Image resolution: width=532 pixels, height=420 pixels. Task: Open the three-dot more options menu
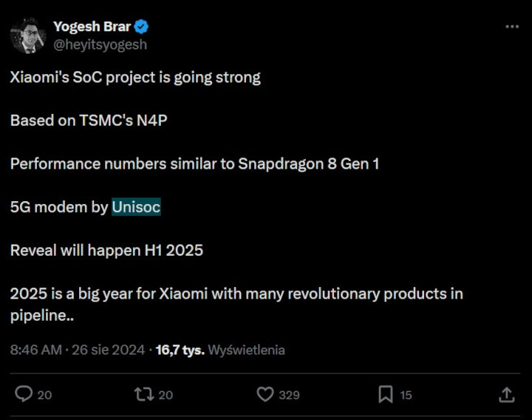[x=512, y=27]
